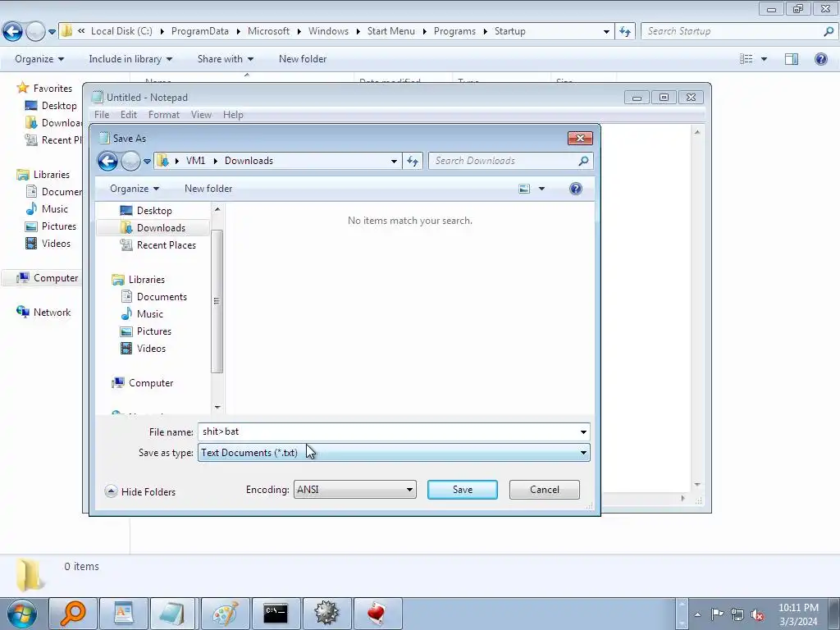Toggle the Explorer preview pane icon
Screen dimensions: 840x630
792,59
